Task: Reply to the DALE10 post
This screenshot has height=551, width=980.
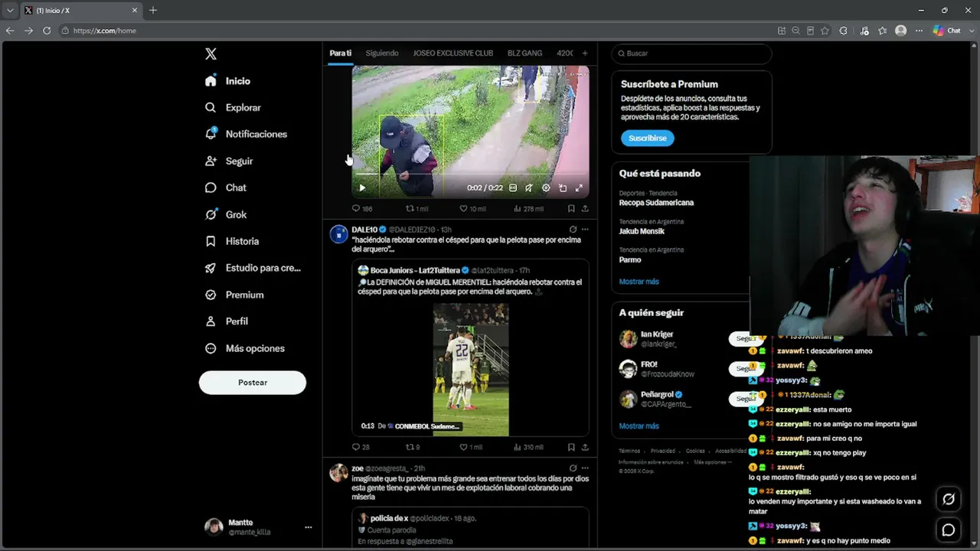Action: pos(361,447)
